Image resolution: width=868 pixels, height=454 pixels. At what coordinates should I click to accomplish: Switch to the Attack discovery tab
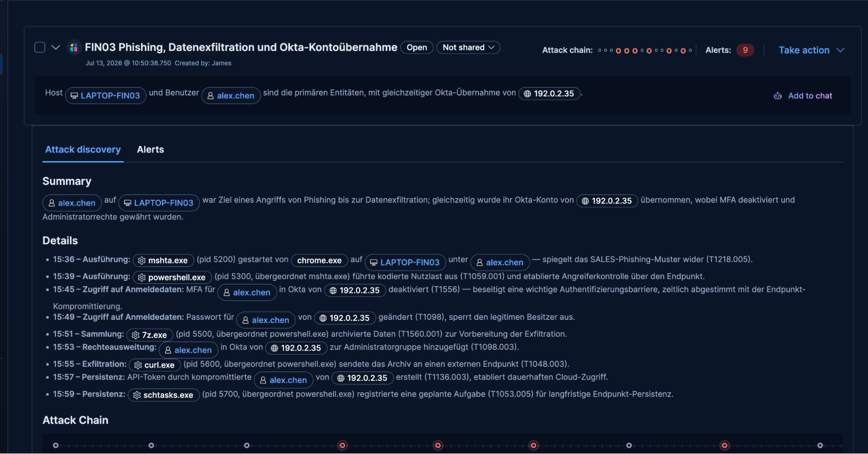click(83, 149)
